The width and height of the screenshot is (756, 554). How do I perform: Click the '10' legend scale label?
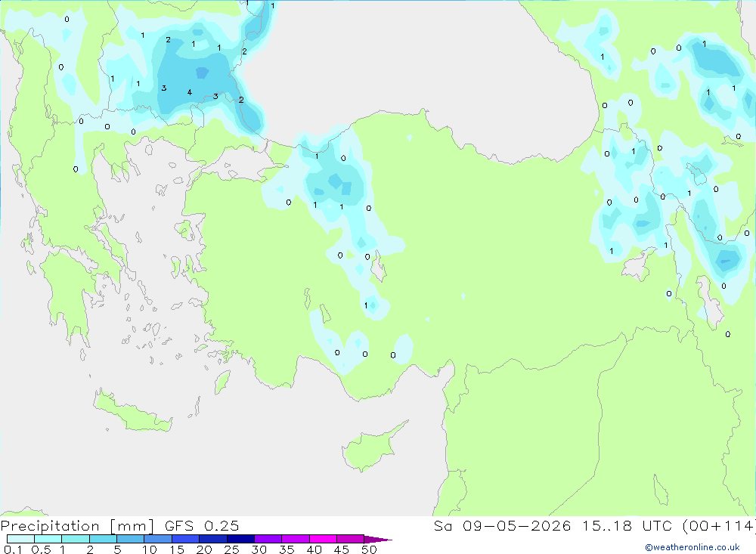tap(150, 549)
